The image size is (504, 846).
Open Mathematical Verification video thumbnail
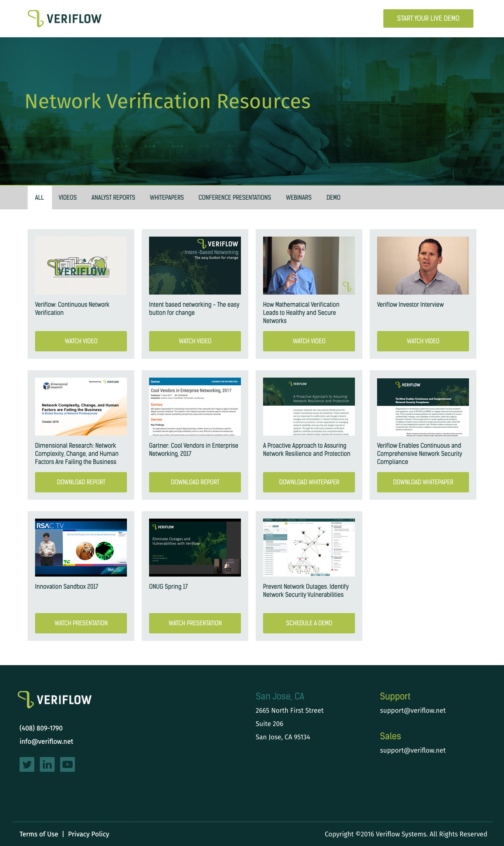(309, 265)
